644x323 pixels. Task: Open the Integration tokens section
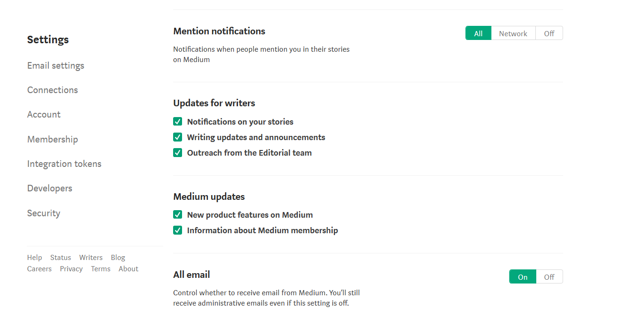tap(64, 164)
